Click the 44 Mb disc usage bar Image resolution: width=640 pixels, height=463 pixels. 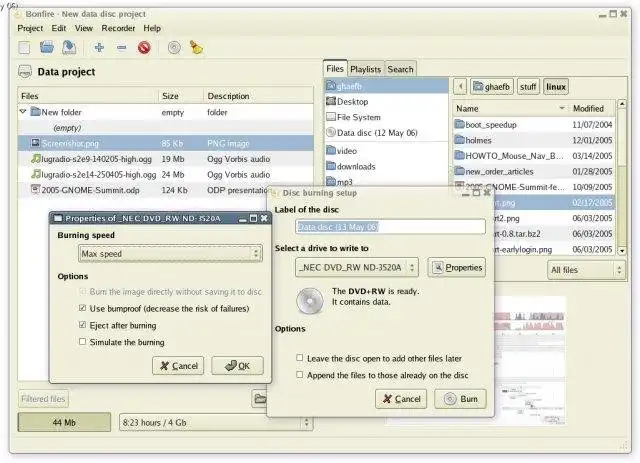click(x=64, y=422)
